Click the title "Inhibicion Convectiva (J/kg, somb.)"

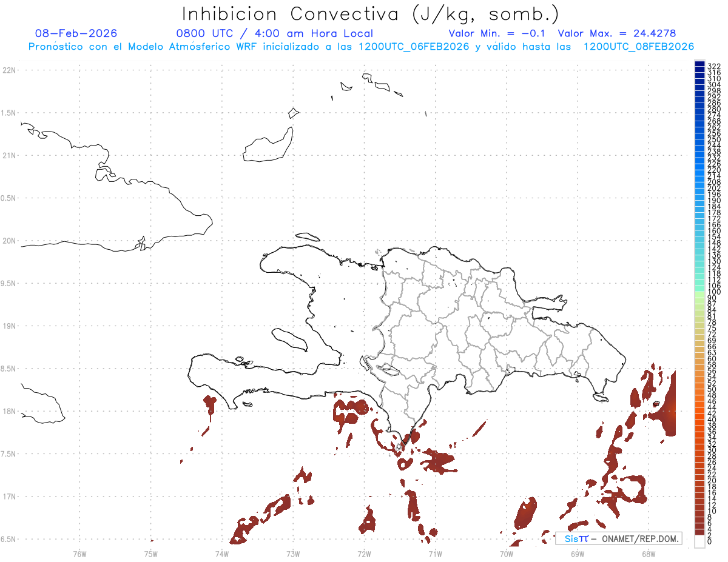tap(371, 14)
